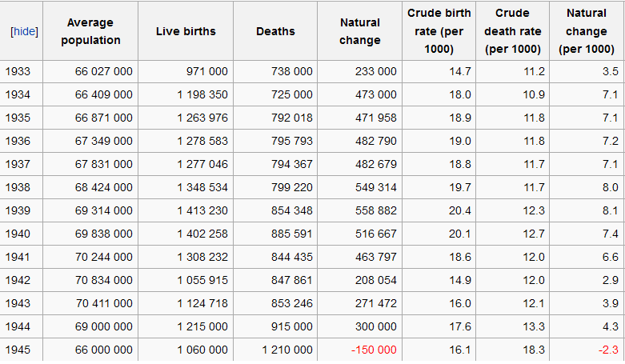Click the Crude death rate column header
Viewport: 625px width, 364px height.
[512, 31]
